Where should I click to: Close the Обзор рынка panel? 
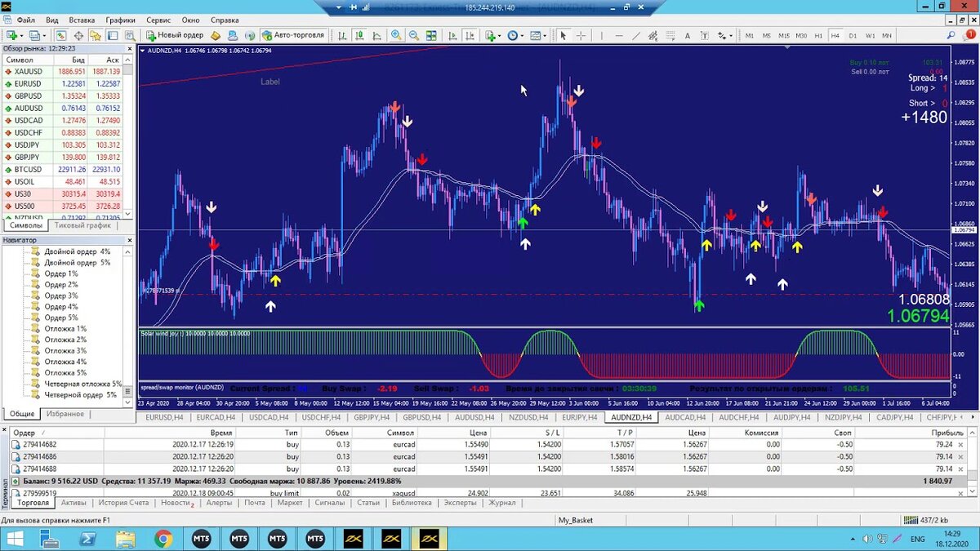128,49
